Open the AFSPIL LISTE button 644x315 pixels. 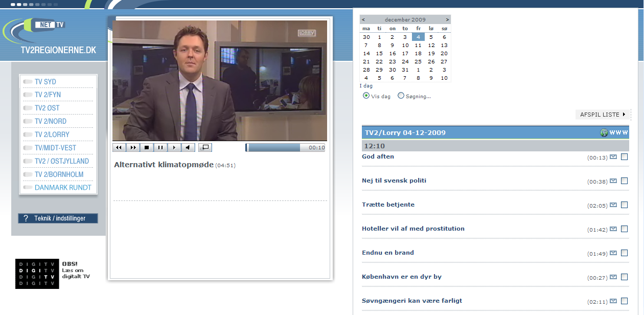click(603, 115)
